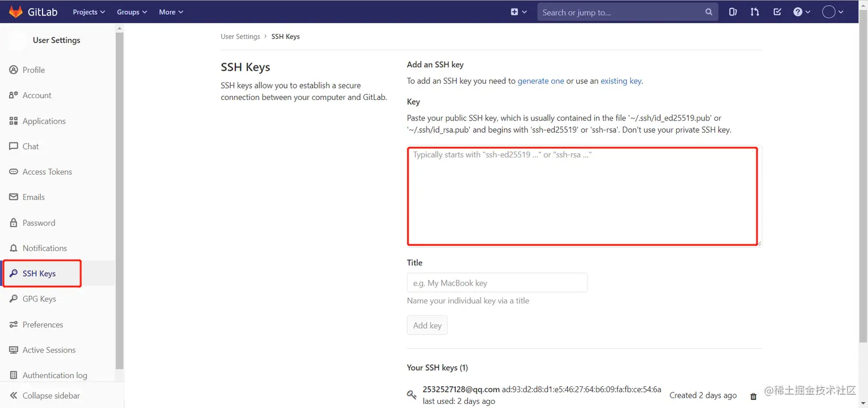
Task: Follow the 'generate one' link
Action: [541, 81]
